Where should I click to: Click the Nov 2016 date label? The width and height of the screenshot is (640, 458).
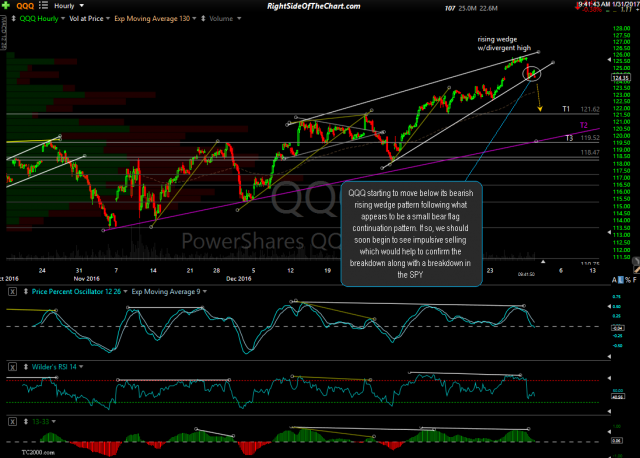tap(87, 278)
